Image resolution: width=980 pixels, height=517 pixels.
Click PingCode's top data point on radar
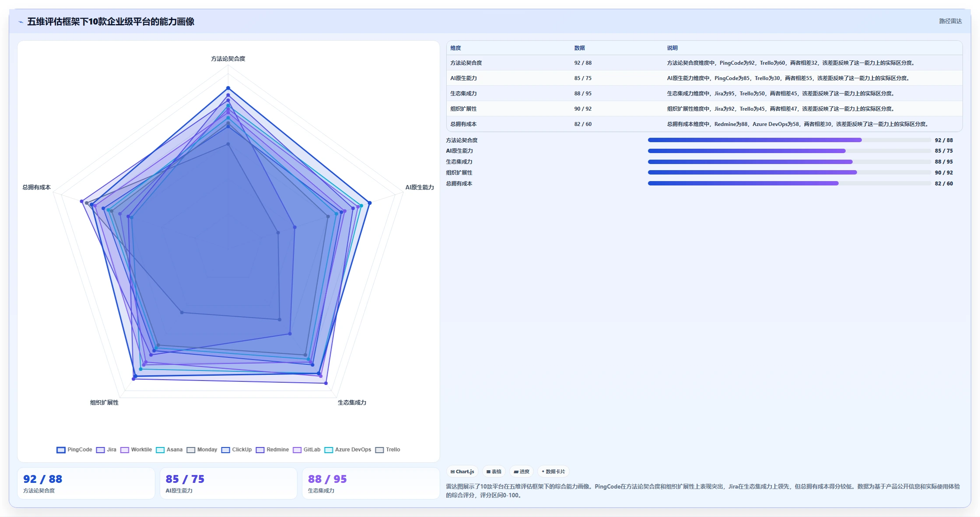[228, 88]
